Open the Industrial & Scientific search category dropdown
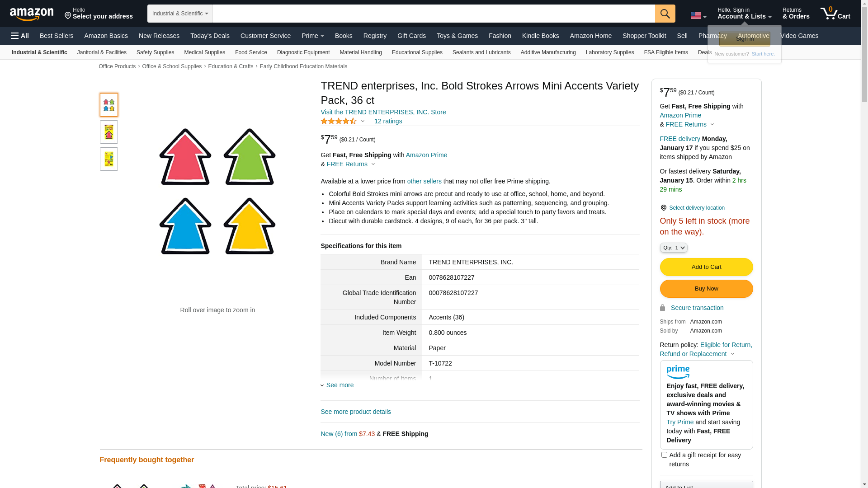The width and height of the screenshot is (868, 488). tap(180, 14)
